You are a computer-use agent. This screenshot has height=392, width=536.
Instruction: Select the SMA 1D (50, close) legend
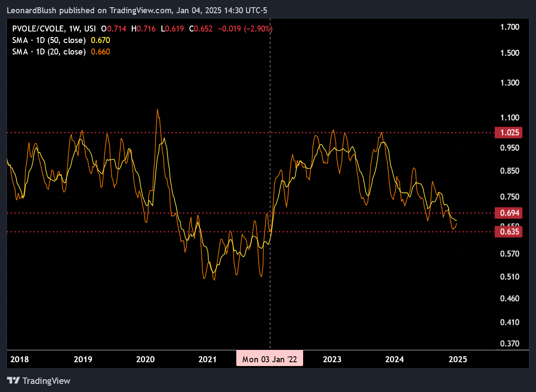coord(49,40)
